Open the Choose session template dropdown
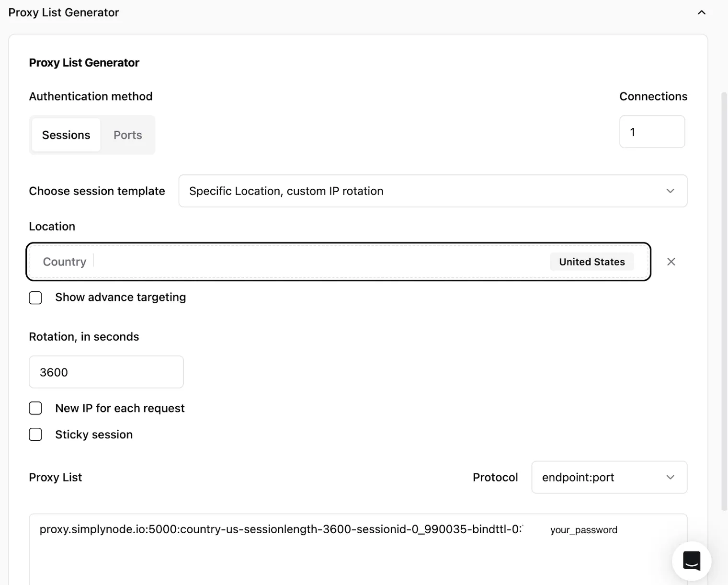The height and width of the screenshot is (585, 728). click(x=433, y=191)
